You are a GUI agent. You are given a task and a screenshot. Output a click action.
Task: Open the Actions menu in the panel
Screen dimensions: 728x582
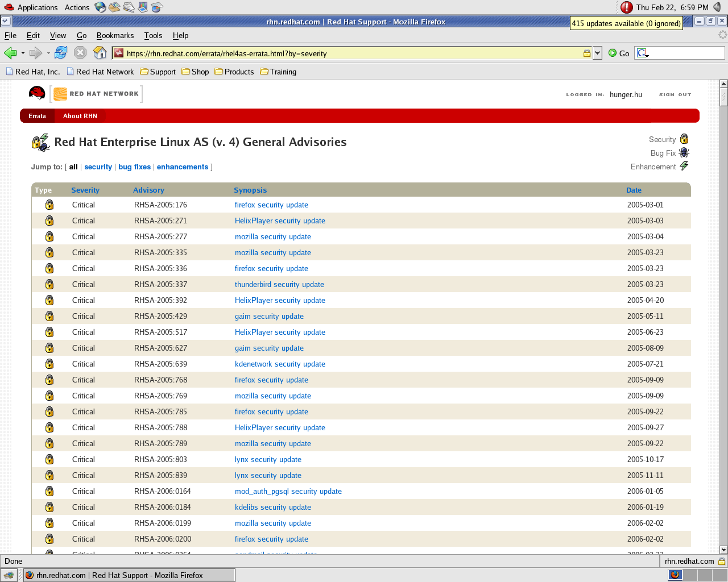77,7
